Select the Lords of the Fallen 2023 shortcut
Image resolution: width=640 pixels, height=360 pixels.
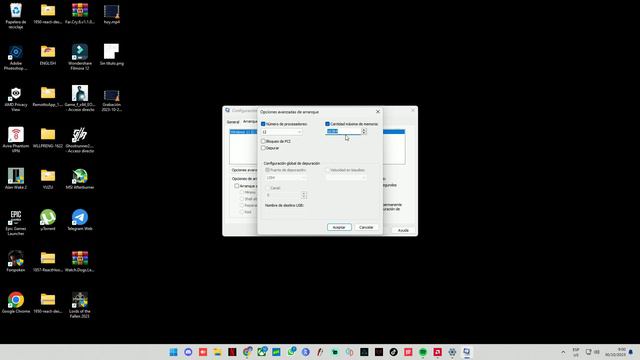click(80, 305)
